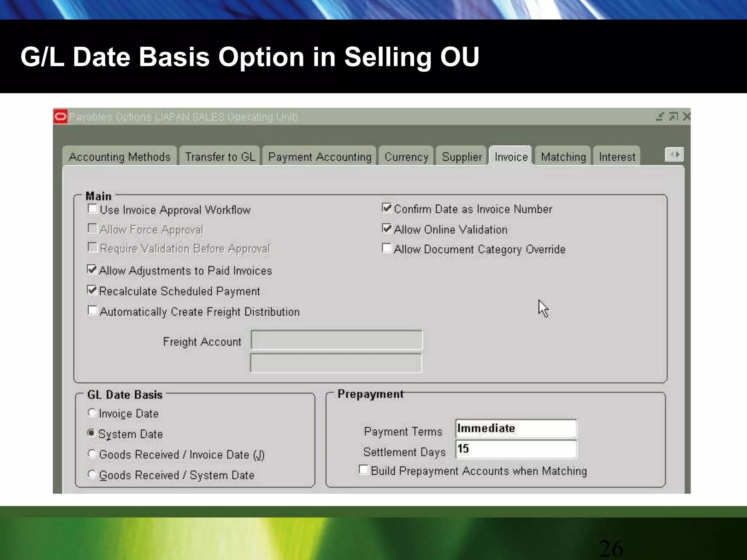Click the Freight Account description field
The width and height of the screenshot is (747, 560).
336,363
